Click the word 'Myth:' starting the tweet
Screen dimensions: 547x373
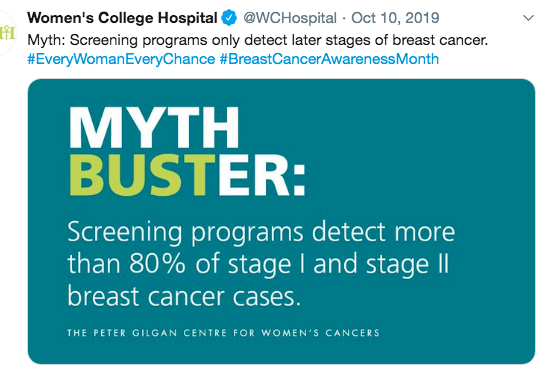(x=46, y=40)
